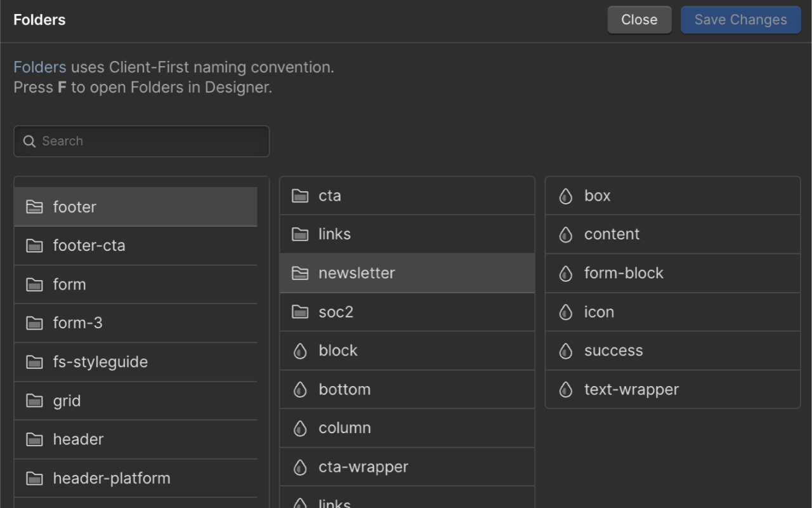Click the search magnifier icon

pos(29,141)
